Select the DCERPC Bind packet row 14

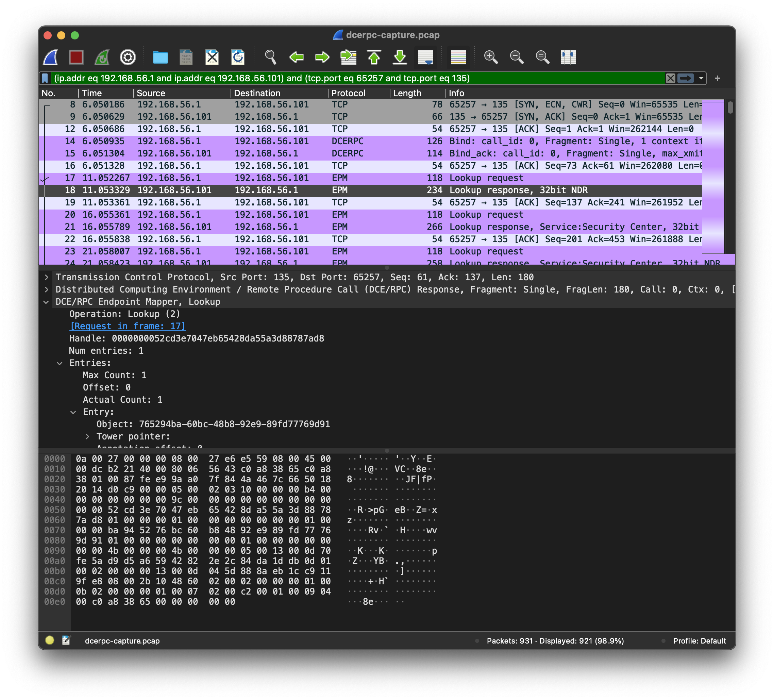tap(269, 141)
